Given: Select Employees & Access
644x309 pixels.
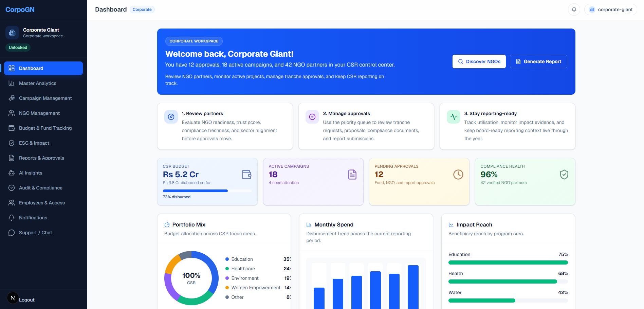Looking at the screenshot, I should (x=43, y=203).
